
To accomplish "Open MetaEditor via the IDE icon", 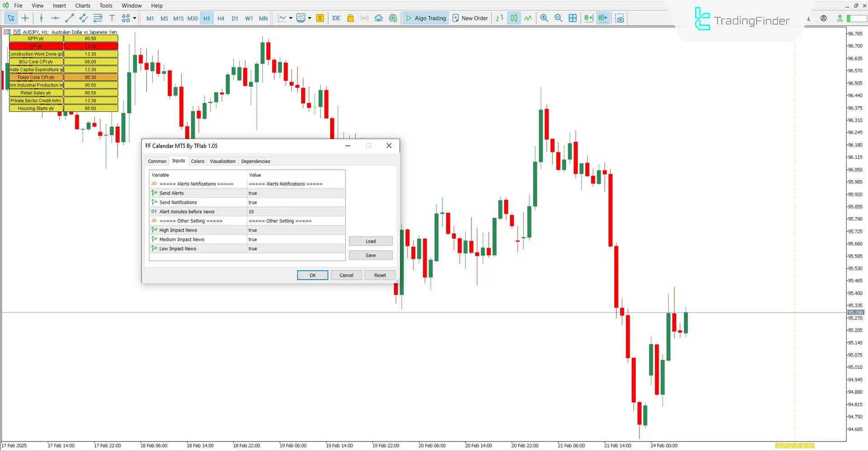I will 336,18.
